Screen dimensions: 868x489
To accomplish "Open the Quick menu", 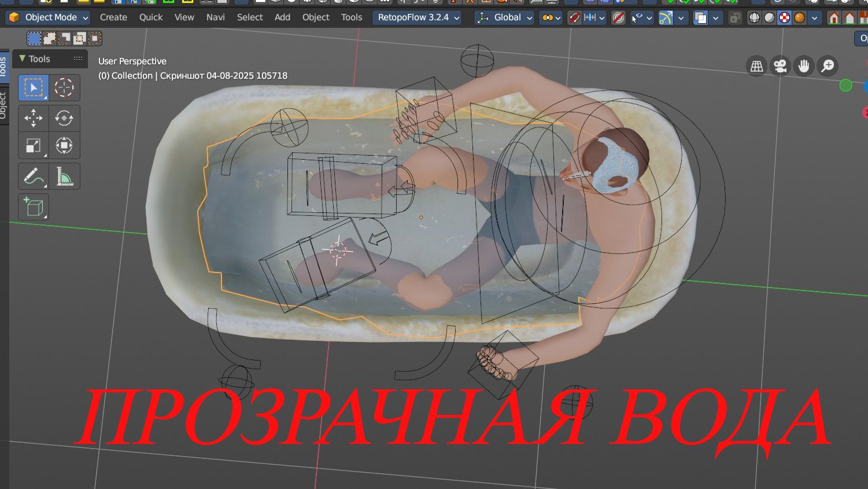I will [151, 17].
